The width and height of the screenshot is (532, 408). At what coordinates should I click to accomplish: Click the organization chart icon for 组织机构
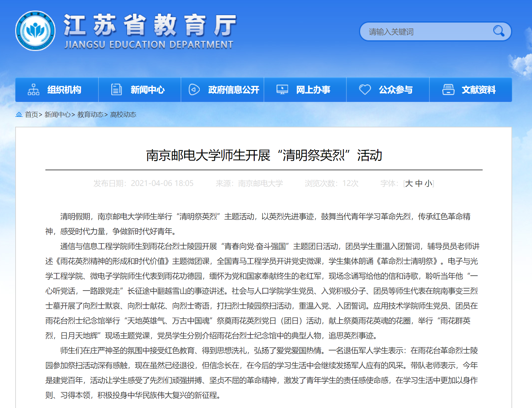tap(33, 90)
